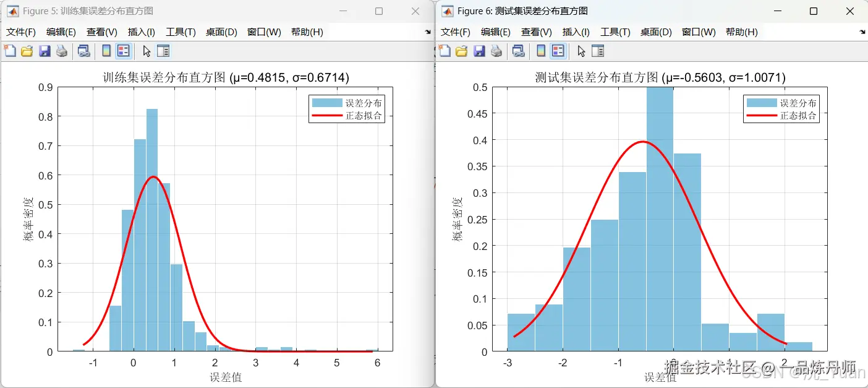The height and width of the screenshot is (388, 868).
Task: Open 桌面(D) menu in Figure 5
Action: point(221,32)
